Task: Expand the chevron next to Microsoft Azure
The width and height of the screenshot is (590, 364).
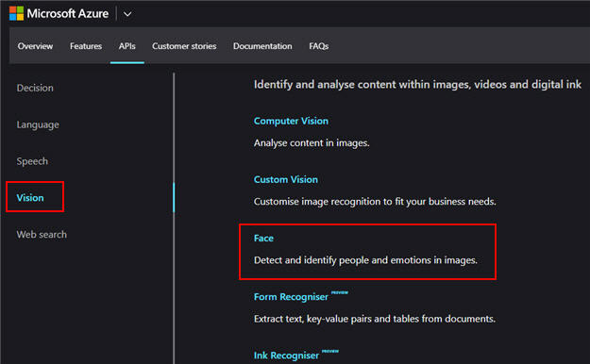Action: [x=127, y=14]
